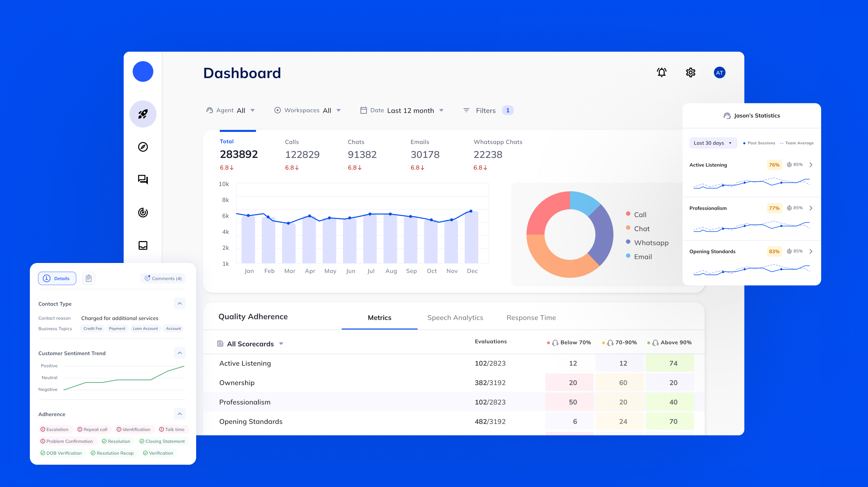Click the radar target sidebar icon

[x=143, y=212]
